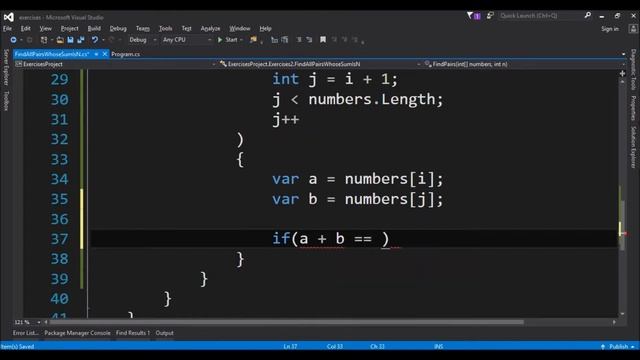
Task: Open the 121 % zoom level dropdown
Action: (39, 322)
